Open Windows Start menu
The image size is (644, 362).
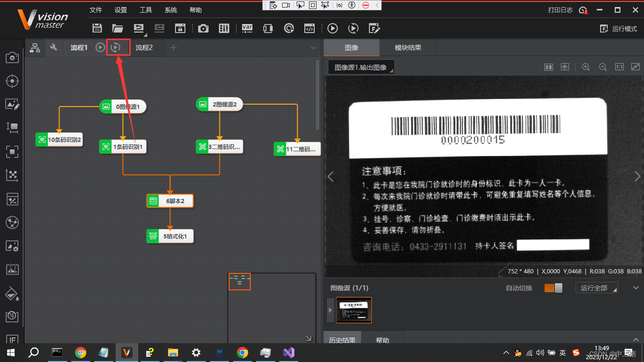tap(11, 353)
